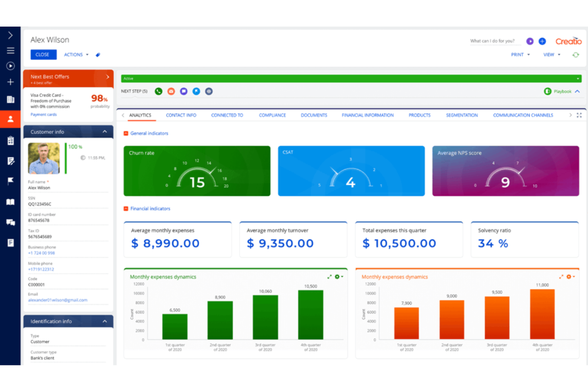Open the knowledge base book icon in the sidebar
Image resolution: width=588 pixels, height=392 pixels.
10,202
